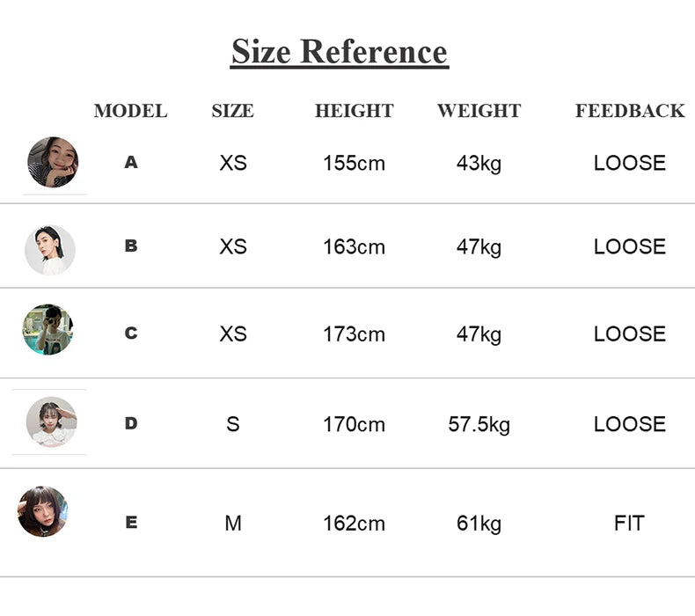
Task: Click the MODEL column header
Action: pos(131,111)
